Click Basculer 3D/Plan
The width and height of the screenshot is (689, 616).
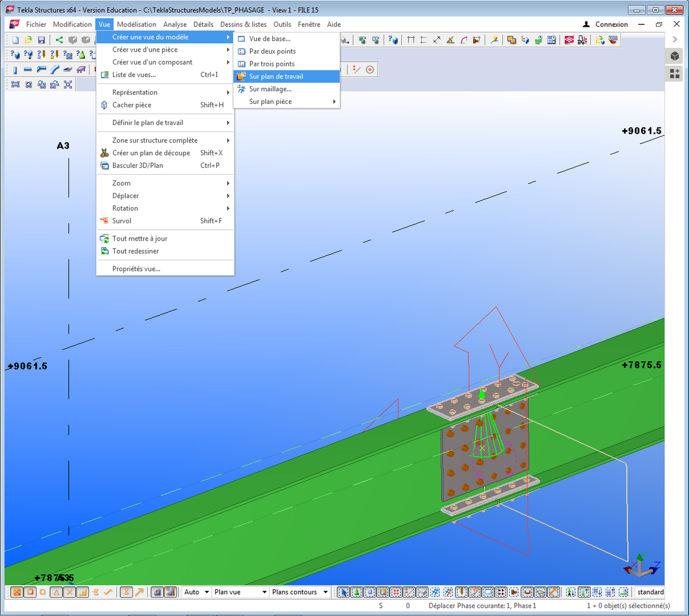click(165, 166)
